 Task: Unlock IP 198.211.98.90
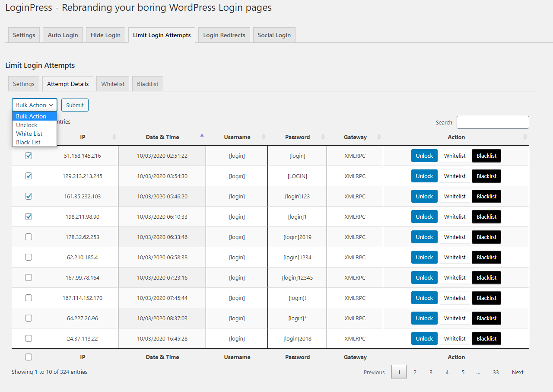coord(424,217)
